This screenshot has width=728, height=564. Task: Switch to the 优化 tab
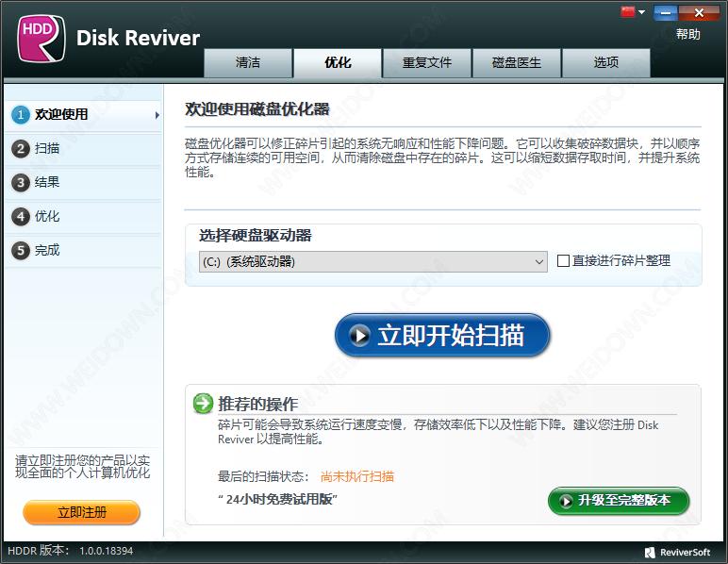point(338,62)
